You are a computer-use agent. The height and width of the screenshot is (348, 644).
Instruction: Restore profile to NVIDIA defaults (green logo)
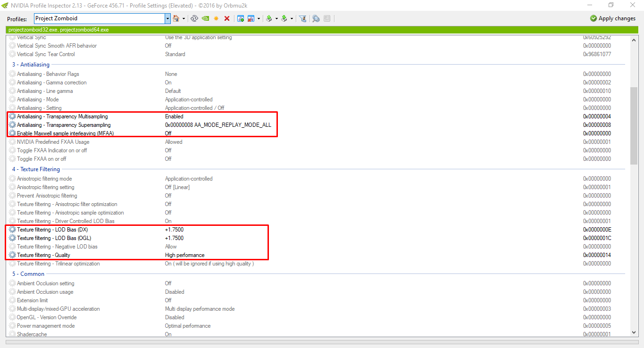(x=205, y=18)
